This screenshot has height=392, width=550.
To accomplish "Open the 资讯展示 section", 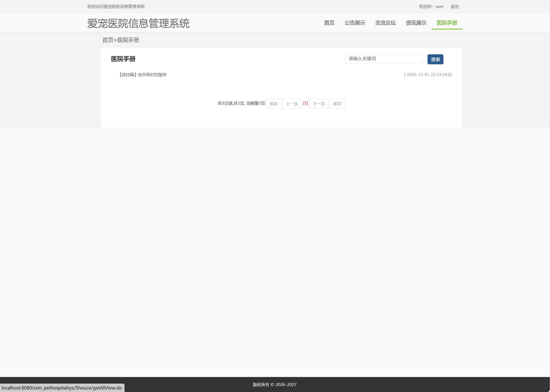I will tap(416, 23).
